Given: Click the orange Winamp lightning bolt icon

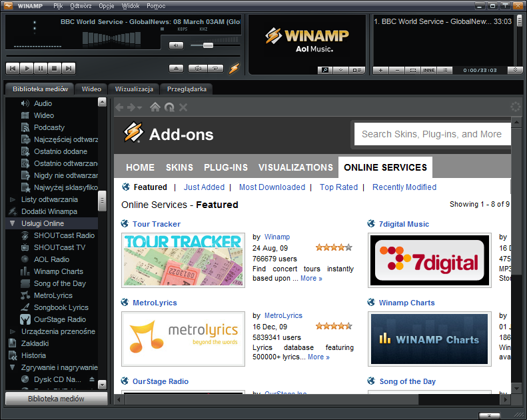Looking at the screenshot, I should 235,68.
